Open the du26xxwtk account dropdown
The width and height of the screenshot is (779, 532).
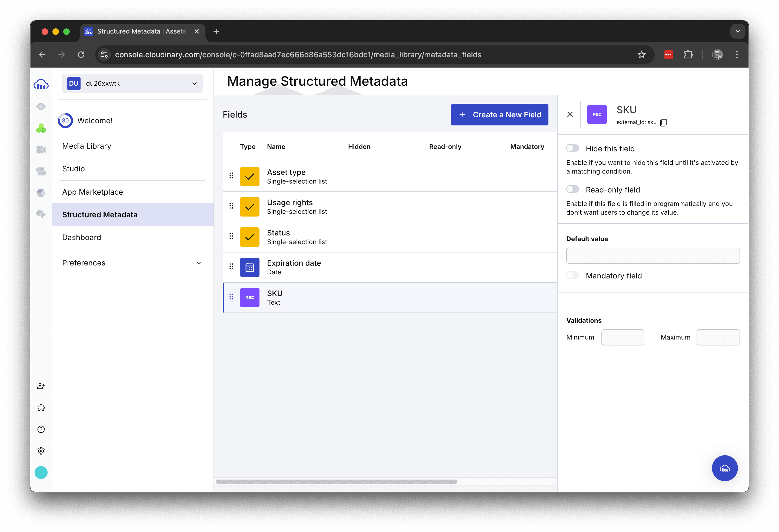click(132, 84)
